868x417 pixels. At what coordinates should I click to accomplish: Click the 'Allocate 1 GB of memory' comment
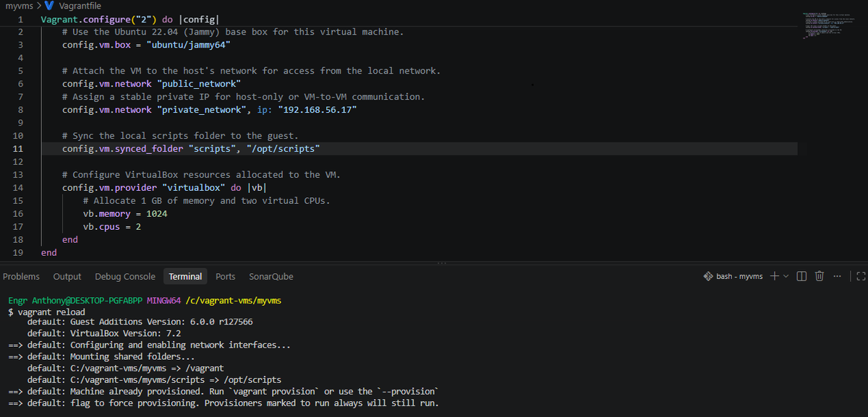click(207, 201)
